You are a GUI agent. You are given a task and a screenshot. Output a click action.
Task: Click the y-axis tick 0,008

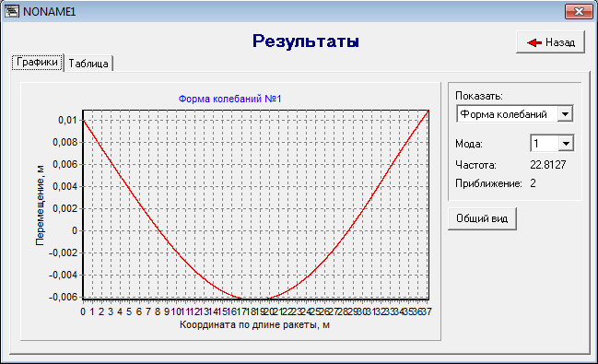coord(65,142)
